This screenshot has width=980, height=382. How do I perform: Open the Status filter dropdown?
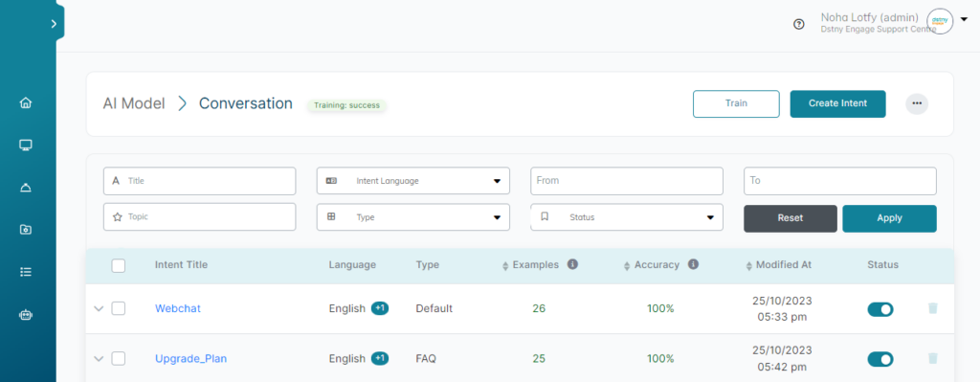[627, 217]
